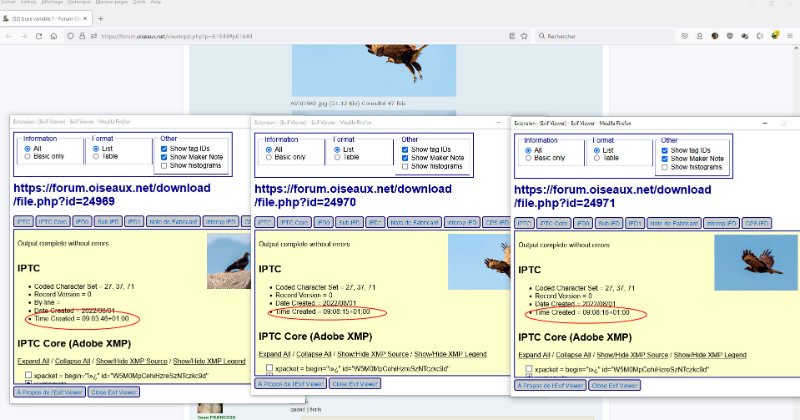800x420 pixels.
Task: Click the yellow extension icon in toolbar
Action: [x=775, y=35]
